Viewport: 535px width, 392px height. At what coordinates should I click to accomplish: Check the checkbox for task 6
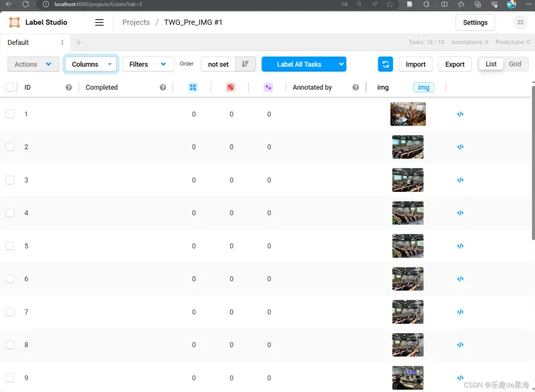coord(10,279)
